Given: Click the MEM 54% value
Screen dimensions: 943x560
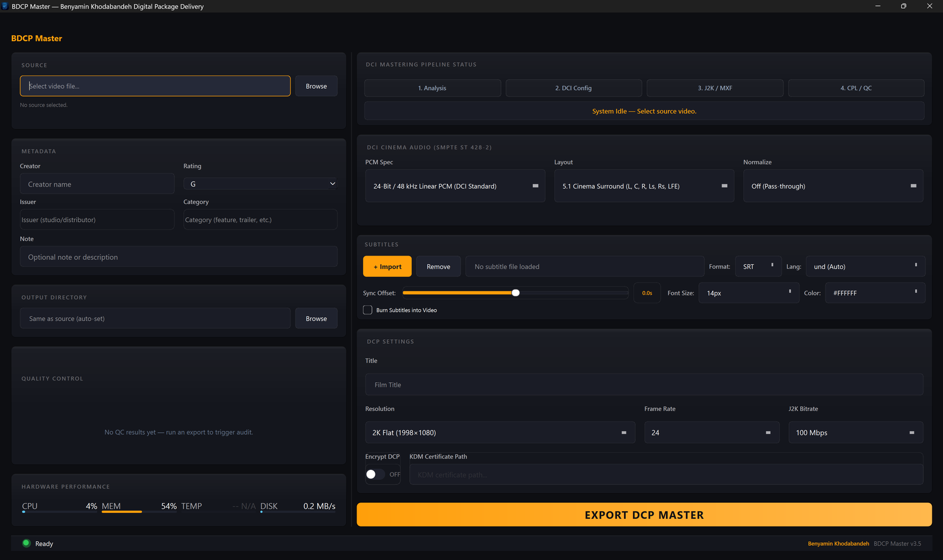Looking at the screenshot, I should (169, 506).
